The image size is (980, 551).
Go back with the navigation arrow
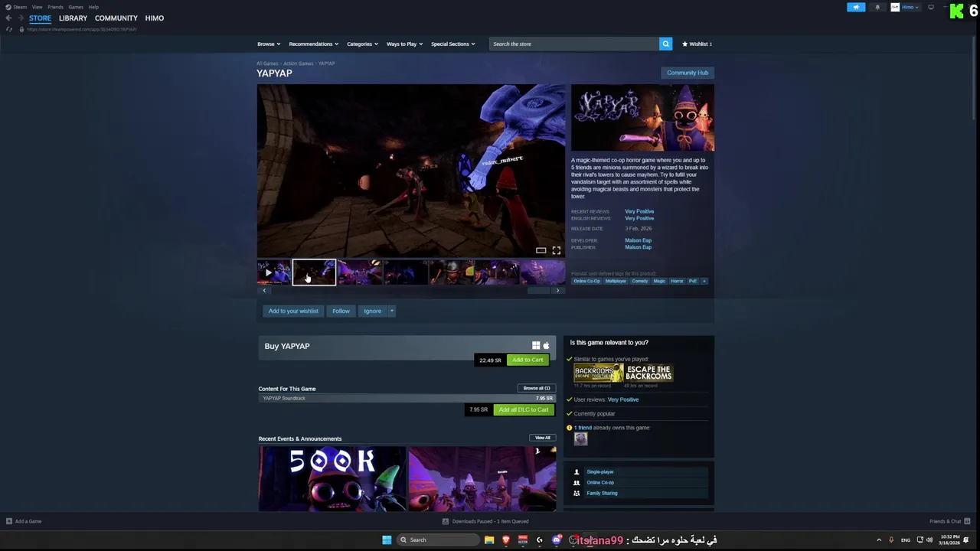8,18
